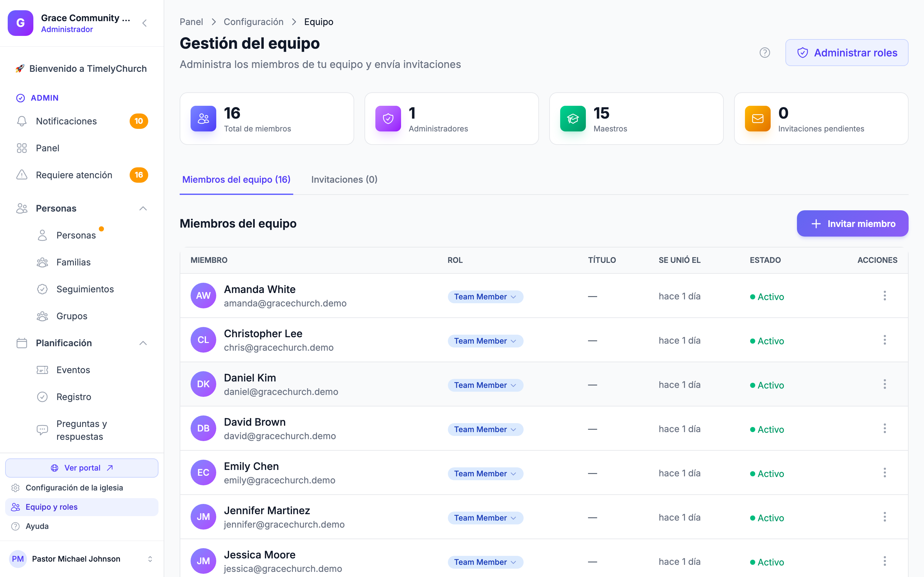The image size is (924, 577).
Task: Collapse the sidebar with the chevron arrow
Action: coord(145,23)
